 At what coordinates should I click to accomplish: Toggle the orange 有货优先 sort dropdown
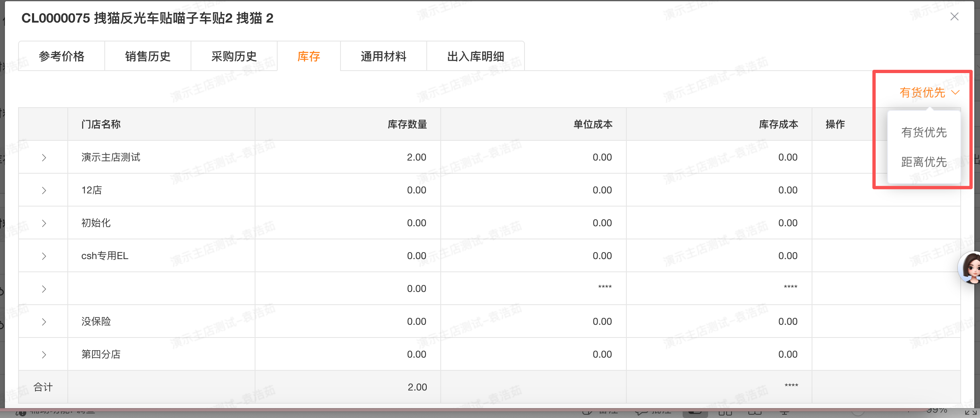[x=929, y=93]
